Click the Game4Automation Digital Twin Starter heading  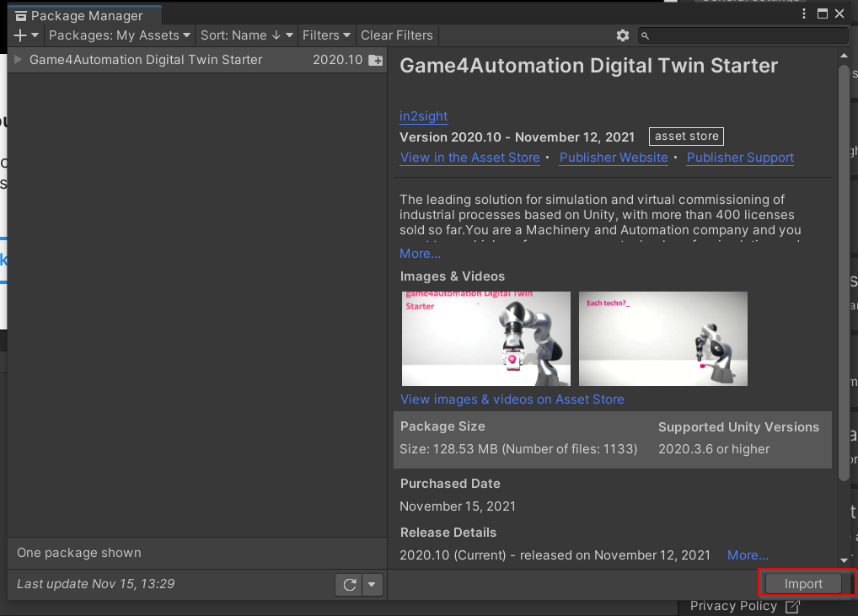589,67
